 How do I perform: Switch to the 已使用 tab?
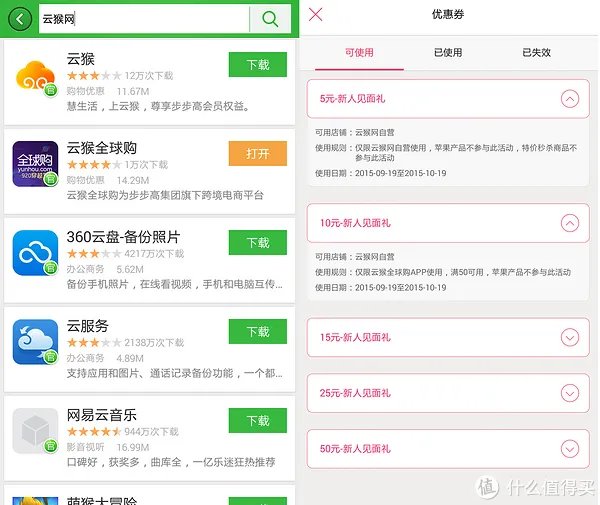[x=448, y=52]
